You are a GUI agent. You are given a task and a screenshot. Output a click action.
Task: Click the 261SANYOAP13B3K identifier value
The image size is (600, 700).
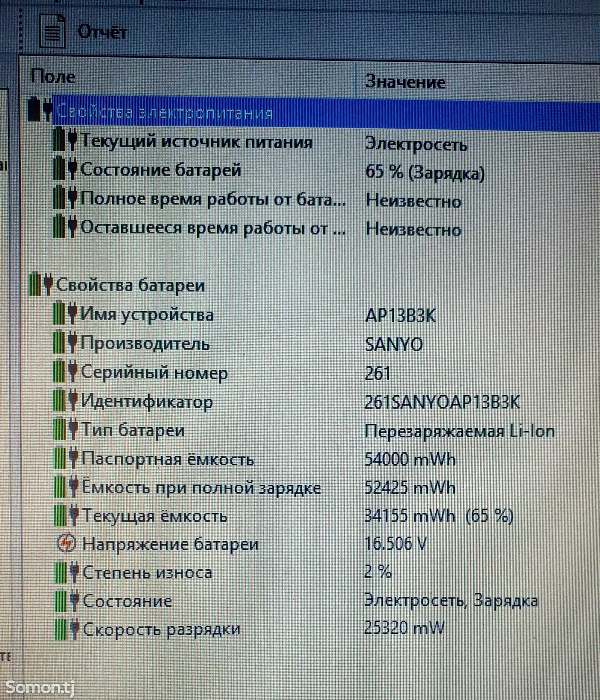442,402
